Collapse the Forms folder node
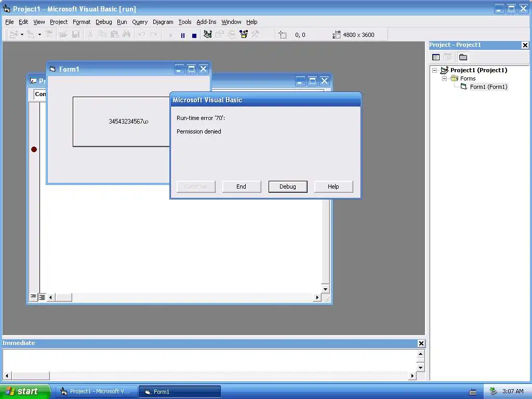 coord(445,79)
